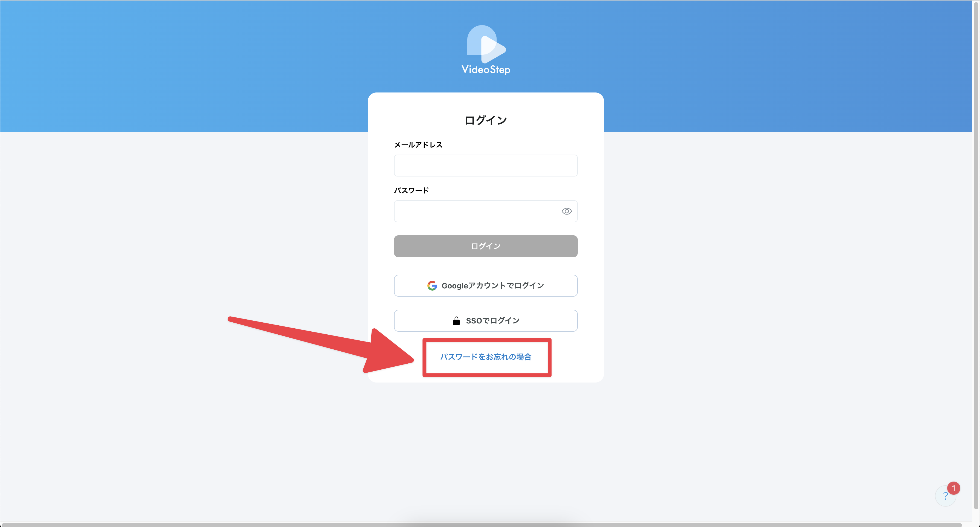
Task: Click the ログイン heading on the card
Action: click(x=485, y=120)
